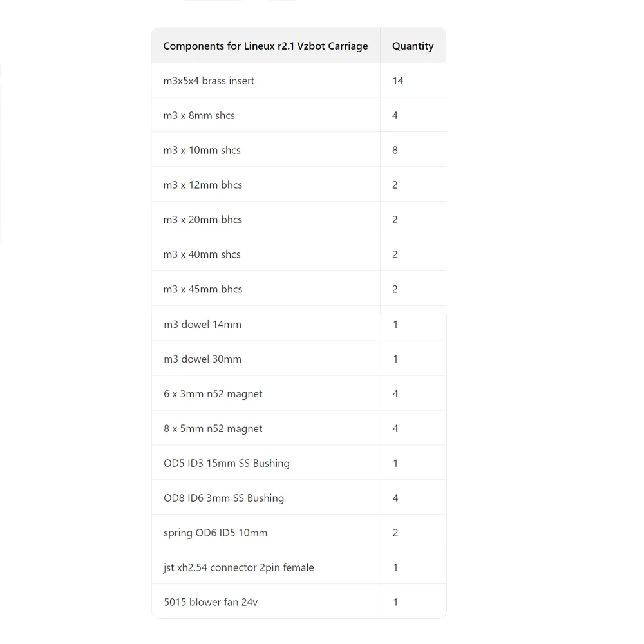This screenshot has height=644, width=644.
Task: Select the 'm3 x 20mm bhcs' row
Action: [x=203, y=220]
